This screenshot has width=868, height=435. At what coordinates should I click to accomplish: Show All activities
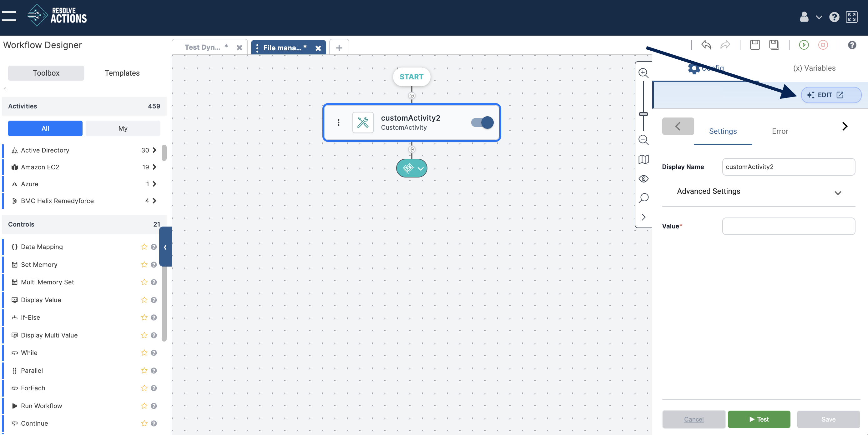[45, 128]
